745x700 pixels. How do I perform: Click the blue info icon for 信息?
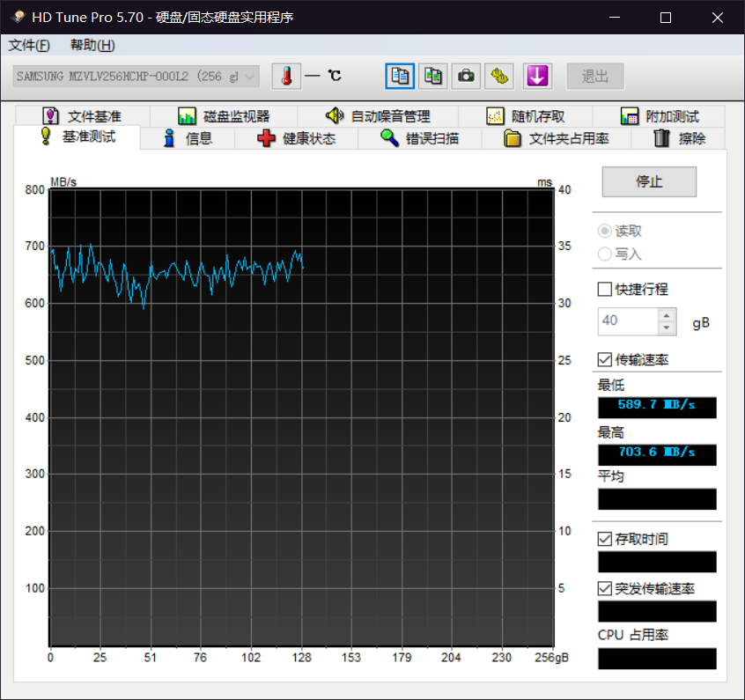click(169, 138)
